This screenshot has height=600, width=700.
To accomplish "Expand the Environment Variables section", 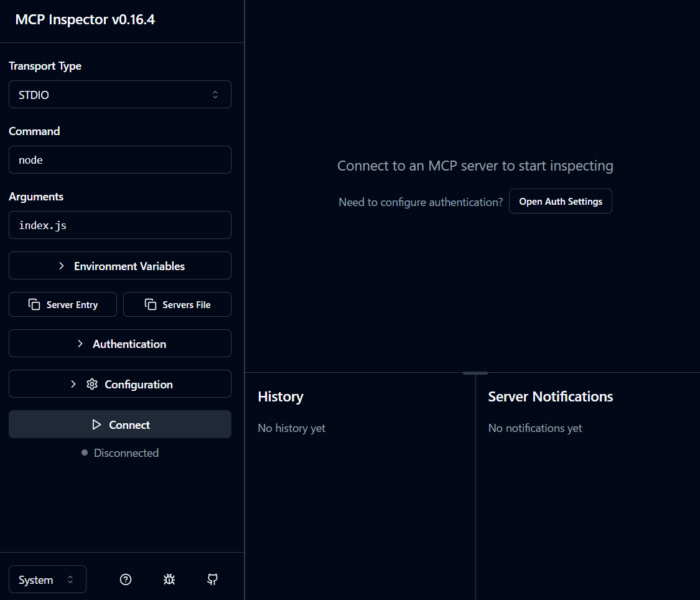I will click(120, 266).
